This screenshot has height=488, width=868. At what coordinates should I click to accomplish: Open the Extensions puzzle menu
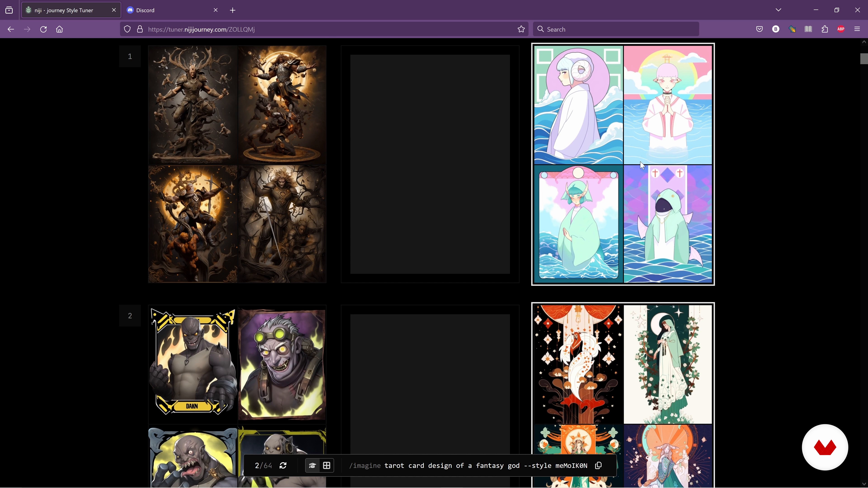(x=825, y=29)
